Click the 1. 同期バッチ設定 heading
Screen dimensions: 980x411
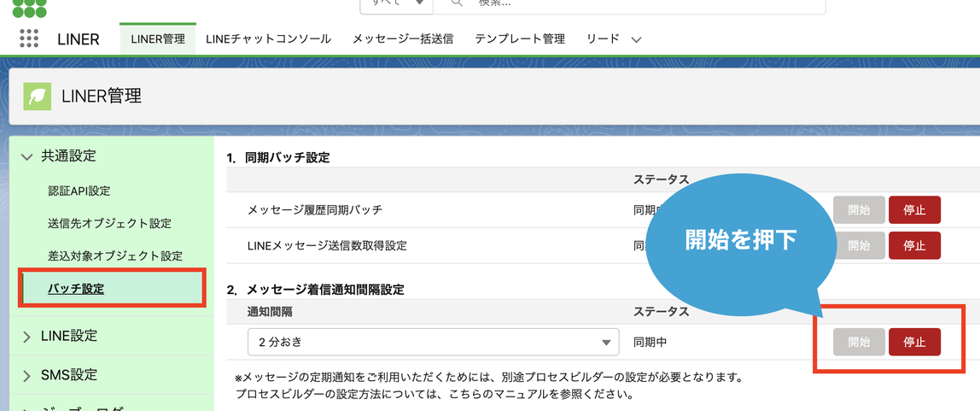[x=278, y=157]
